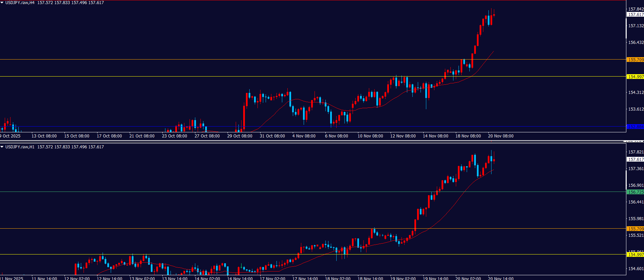Click the 29 Oct 08:00 time label
The width and height of the screenshot is (644, 280).
[x=240, y=136]
